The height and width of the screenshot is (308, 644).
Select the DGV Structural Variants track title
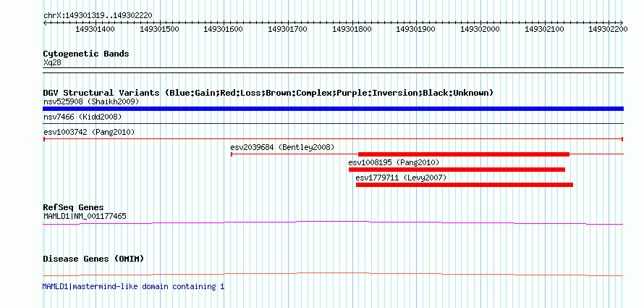click(x=268, y=93)
